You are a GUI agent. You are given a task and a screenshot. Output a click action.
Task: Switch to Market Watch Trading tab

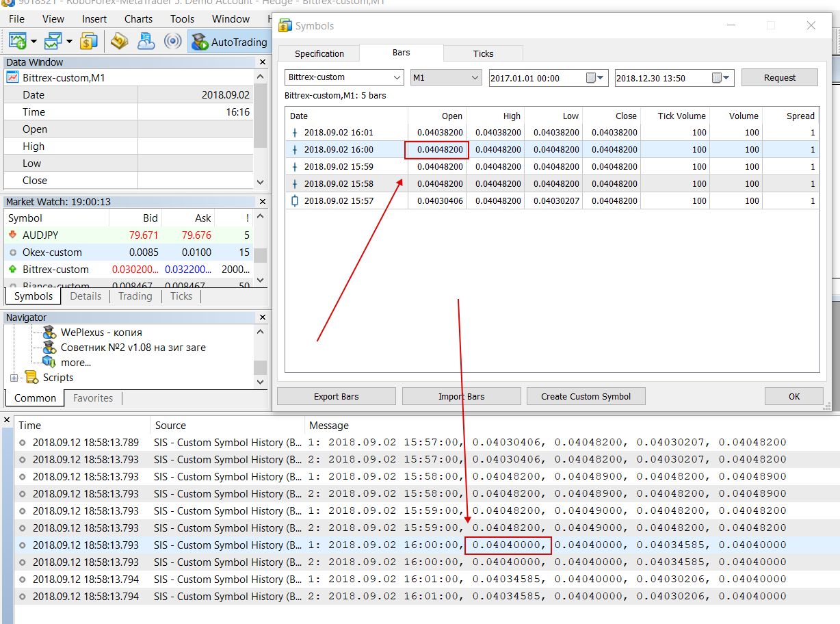[135, 296]
